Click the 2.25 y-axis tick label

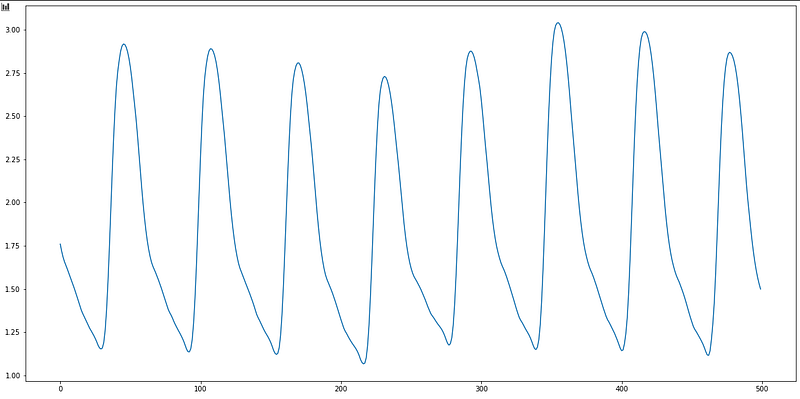12,160
